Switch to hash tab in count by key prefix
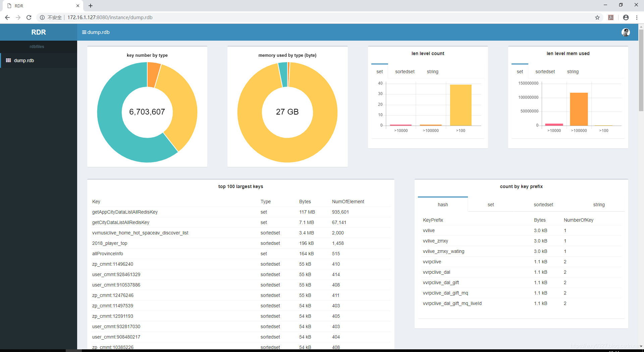 coord(443,205)
